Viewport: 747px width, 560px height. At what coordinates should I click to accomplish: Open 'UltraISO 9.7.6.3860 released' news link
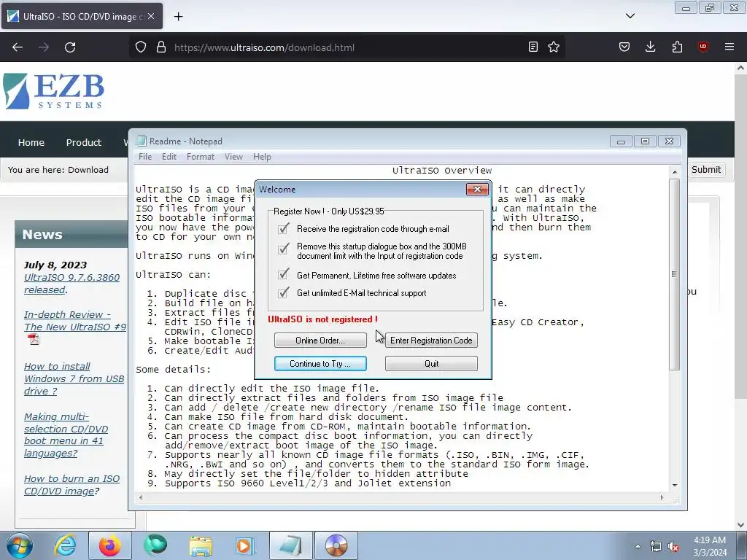coord(72,284)
